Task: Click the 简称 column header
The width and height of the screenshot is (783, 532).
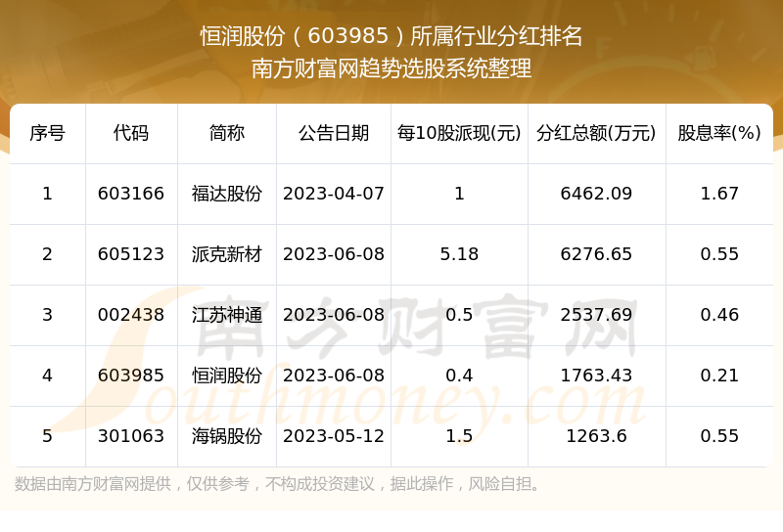Action: pos(227,133)
